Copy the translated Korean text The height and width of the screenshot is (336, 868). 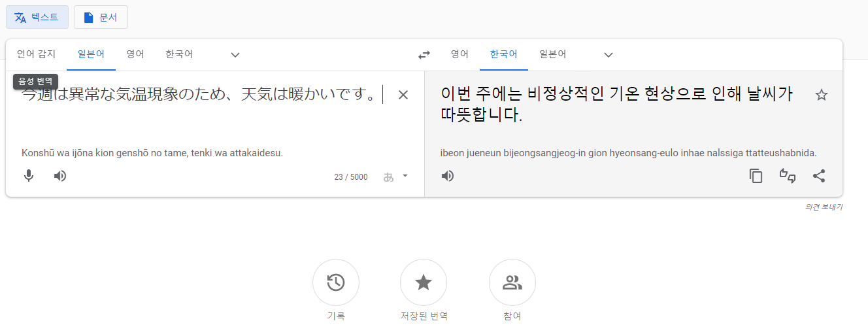coord(756,176)
